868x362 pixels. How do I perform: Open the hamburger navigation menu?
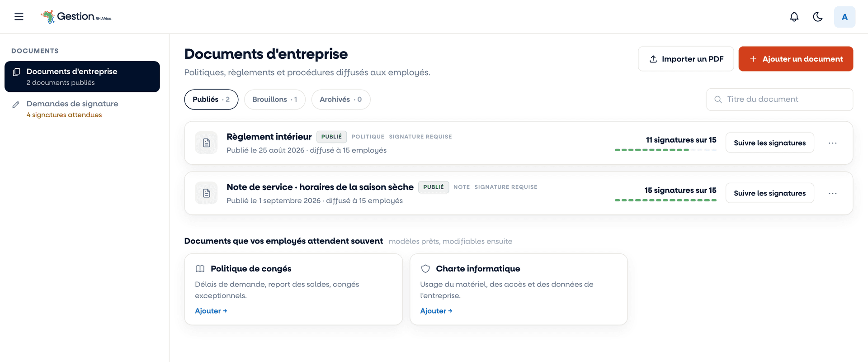click(x=19, y=17)
